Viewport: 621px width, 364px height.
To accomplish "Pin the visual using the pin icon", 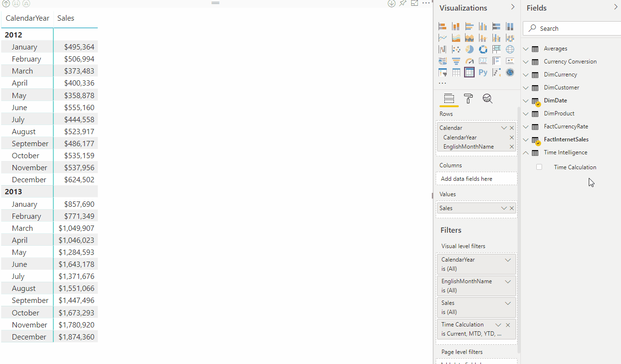I will pyautogui.click(x=403, y=3).
